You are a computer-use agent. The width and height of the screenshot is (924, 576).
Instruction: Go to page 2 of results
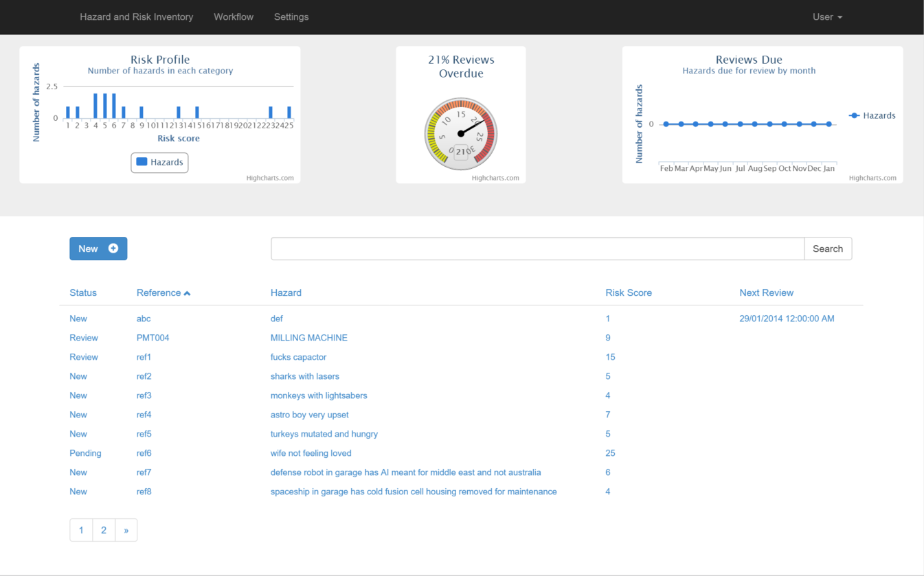point(104,530)
